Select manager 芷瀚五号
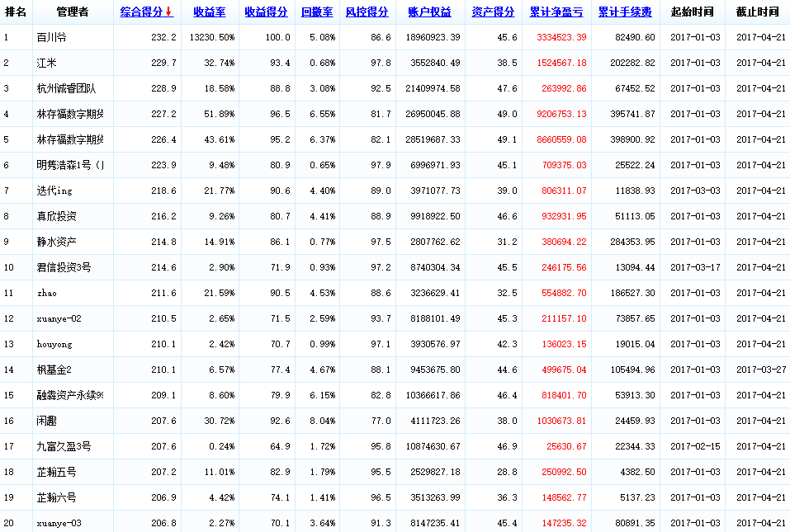Image resolution: width=790 pixels, height=532 pixels. click(56, 472)
